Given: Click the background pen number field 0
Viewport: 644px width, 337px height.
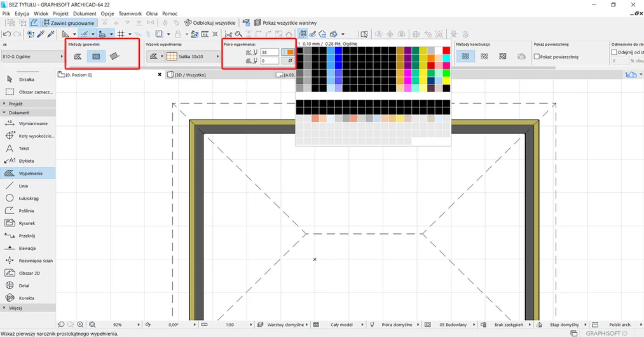Looking at the screenshot, I should (x=270, y=61).
